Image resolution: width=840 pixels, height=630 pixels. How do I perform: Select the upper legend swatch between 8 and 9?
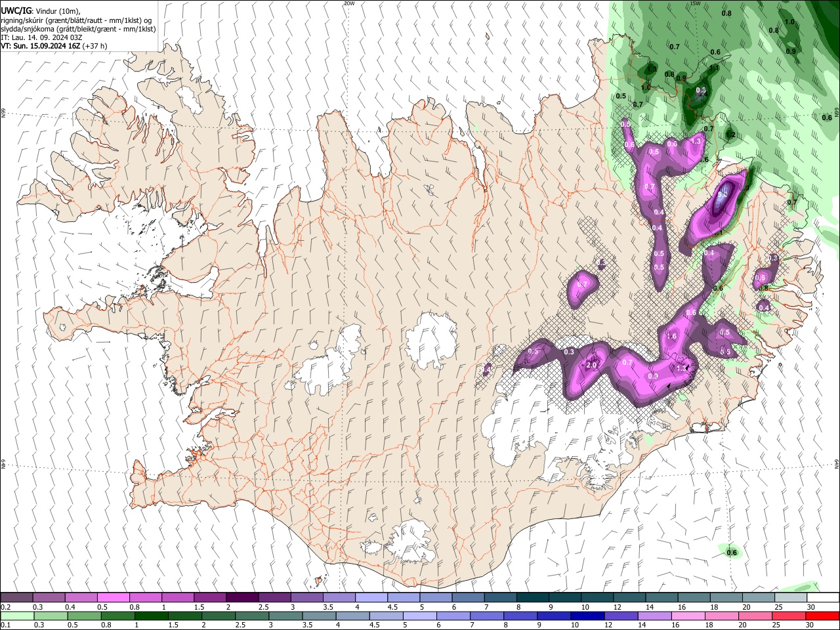tap(532, 597)
